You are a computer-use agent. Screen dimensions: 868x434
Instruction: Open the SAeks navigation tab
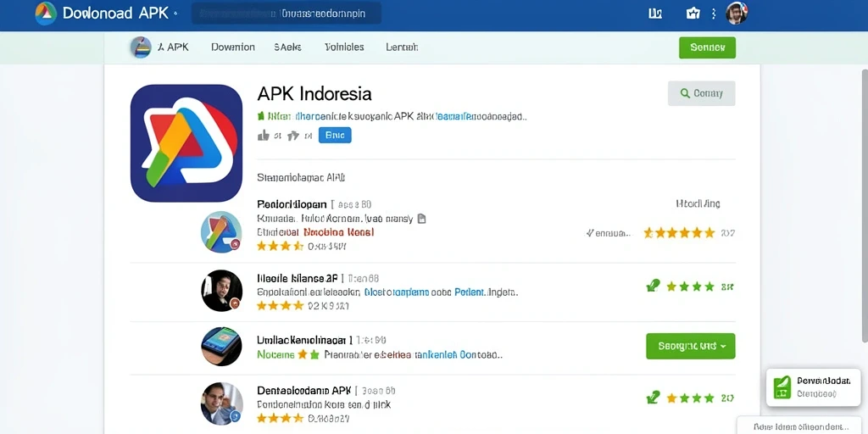coord(287,47)
